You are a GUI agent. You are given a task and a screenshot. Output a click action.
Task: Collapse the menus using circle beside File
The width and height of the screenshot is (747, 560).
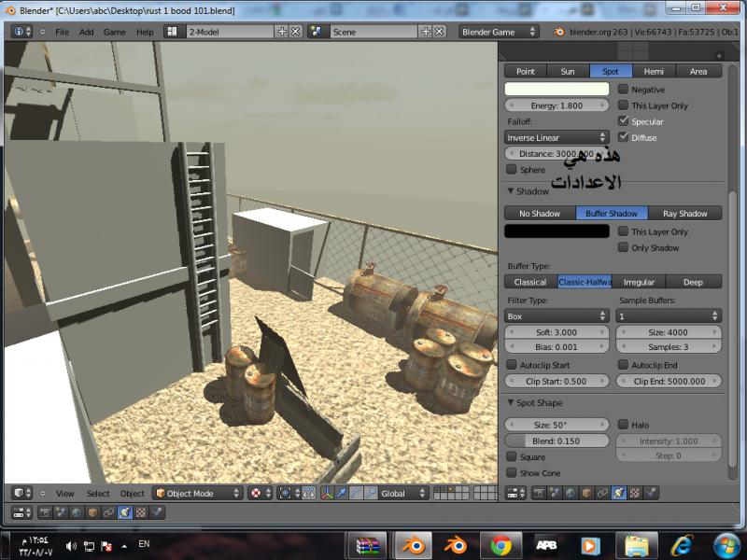42,32
